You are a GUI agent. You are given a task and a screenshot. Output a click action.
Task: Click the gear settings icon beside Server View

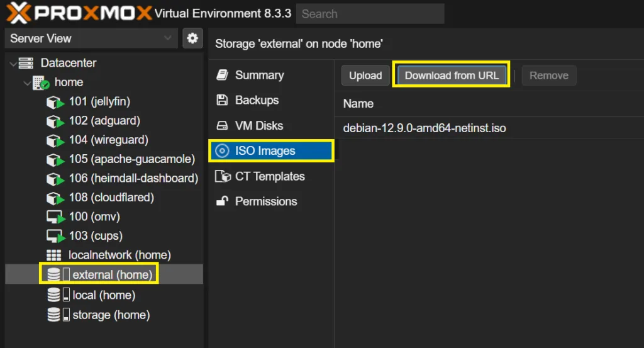point(192,38)
